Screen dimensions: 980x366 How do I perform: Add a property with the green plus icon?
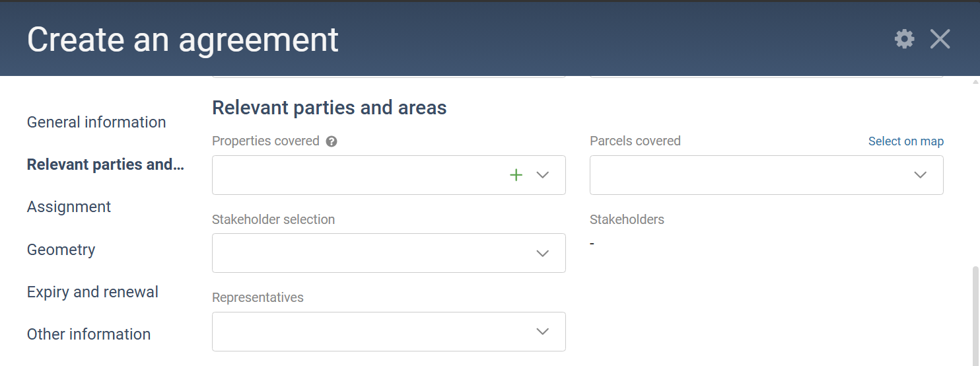(x=516, y=175)
